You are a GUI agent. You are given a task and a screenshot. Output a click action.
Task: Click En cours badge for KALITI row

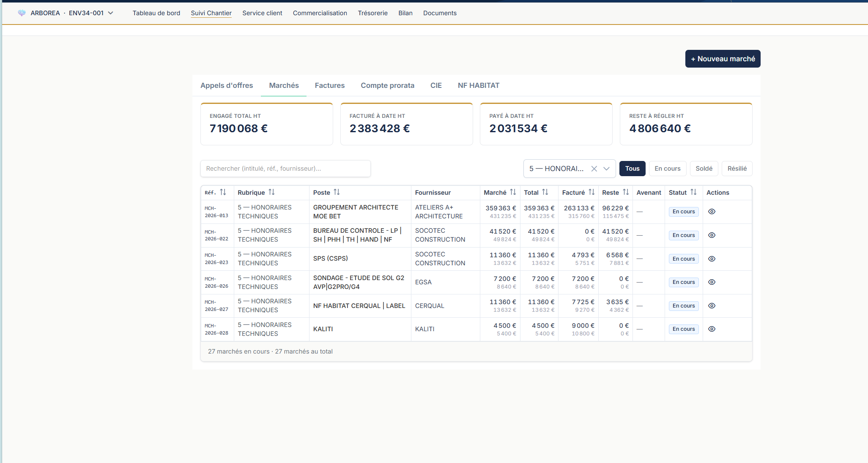(x=684, y=329)
